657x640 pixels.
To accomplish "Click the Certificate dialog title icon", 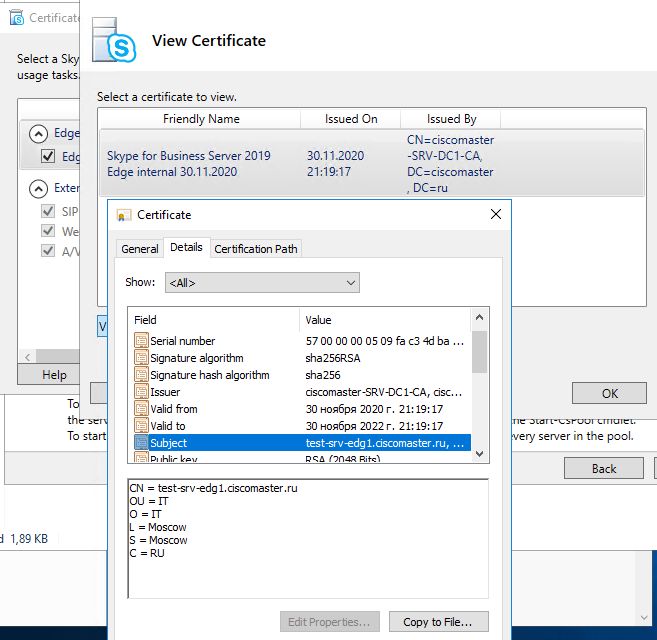I will pyautogui.click(x=124, y=215).
